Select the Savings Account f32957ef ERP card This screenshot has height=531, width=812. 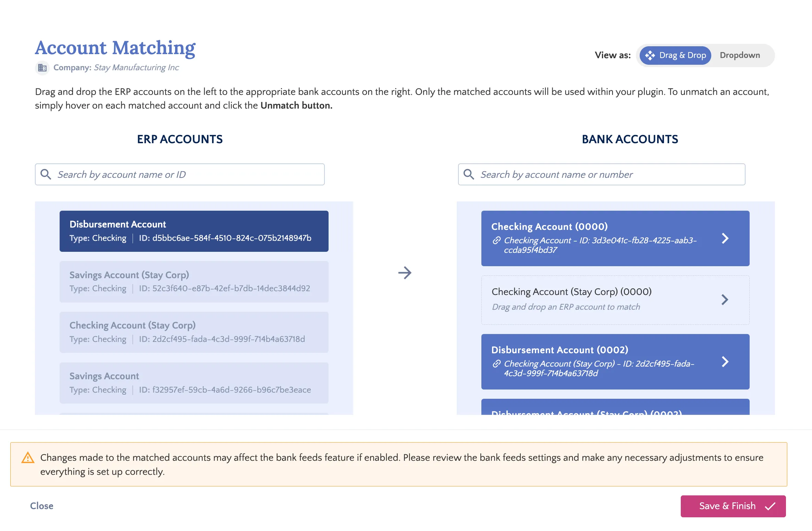coord(194,383)
